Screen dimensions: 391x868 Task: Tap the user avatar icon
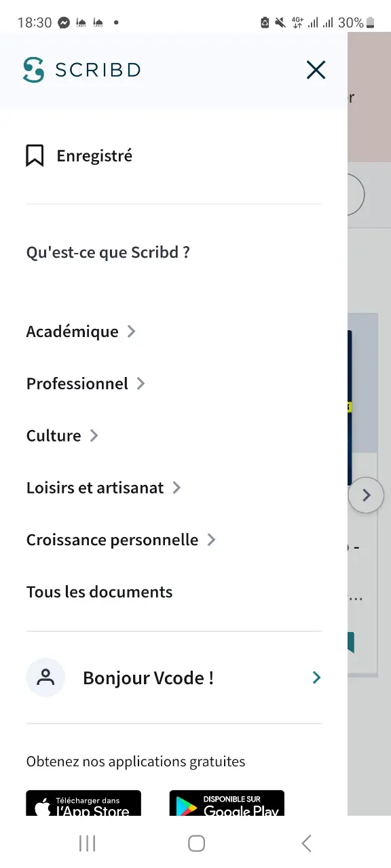[x=45, y=677]
